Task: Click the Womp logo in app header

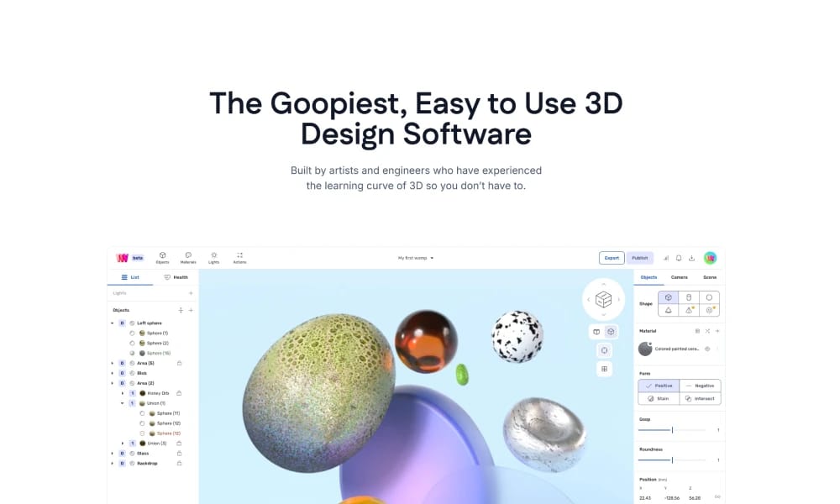Action: [x=122, y=258]
